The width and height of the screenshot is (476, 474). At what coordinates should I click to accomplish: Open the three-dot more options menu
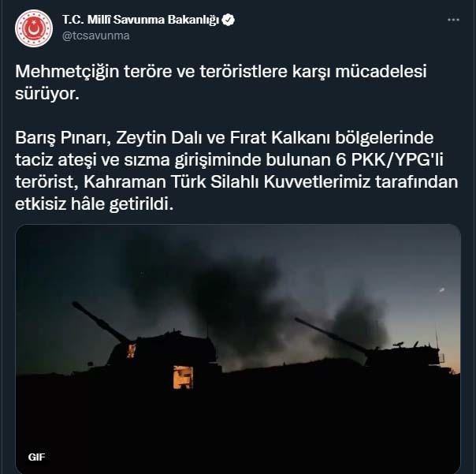(x=453, y=20)
